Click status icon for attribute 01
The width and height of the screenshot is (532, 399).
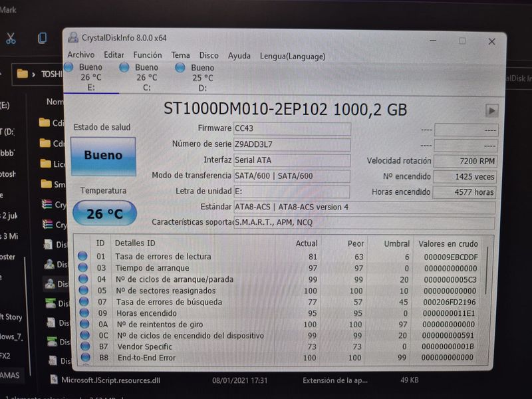(x=82, y=256)
